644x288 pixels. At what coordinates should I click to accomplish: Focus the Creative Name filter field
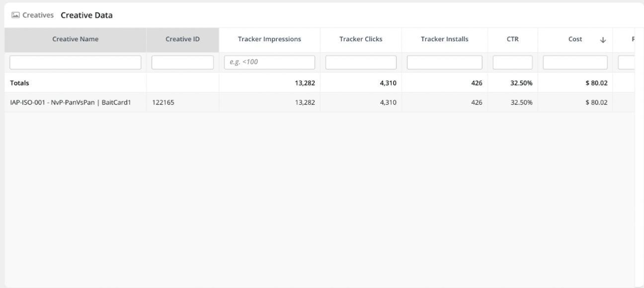pyautogui.click(x=76, y=63)
